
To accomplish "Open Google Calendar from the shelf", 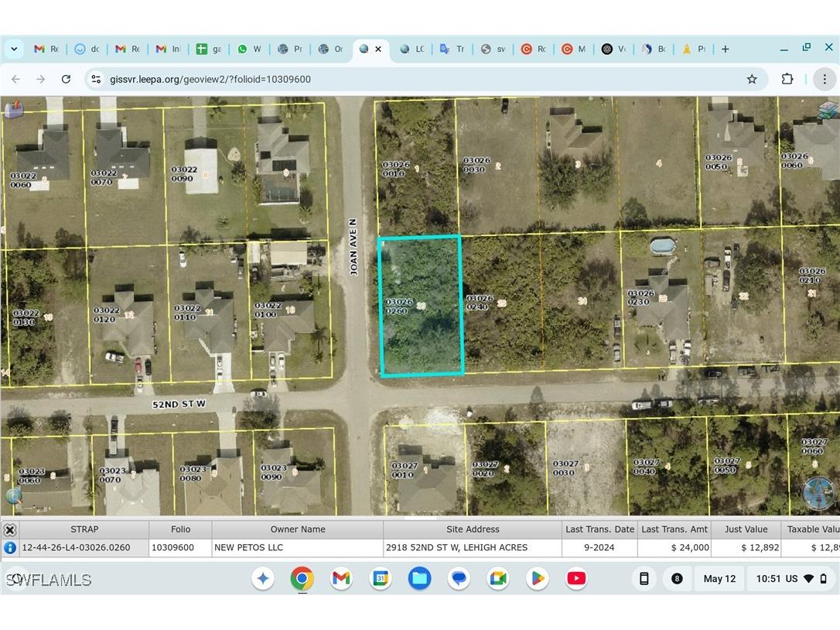I will pos(380,578).
